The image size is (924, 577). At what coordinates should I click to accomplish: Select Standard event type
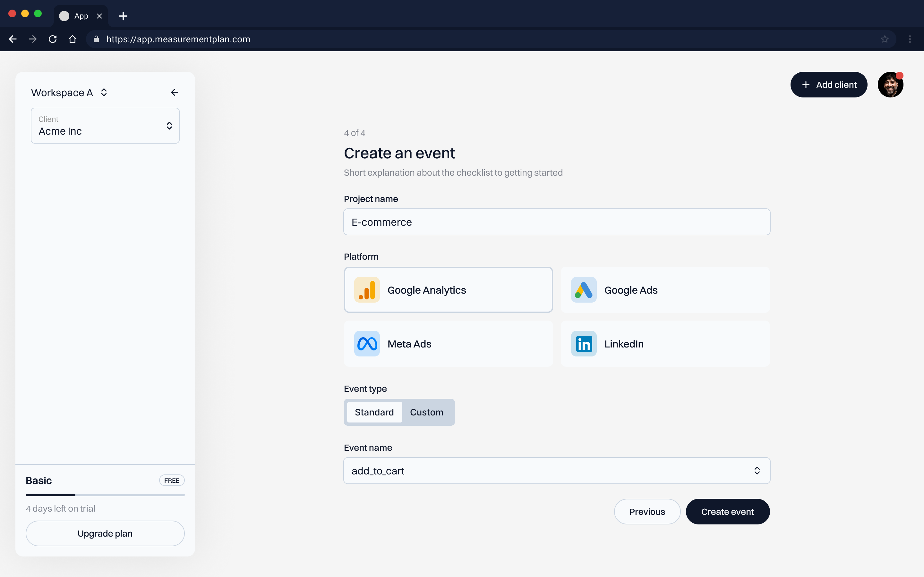374,412
